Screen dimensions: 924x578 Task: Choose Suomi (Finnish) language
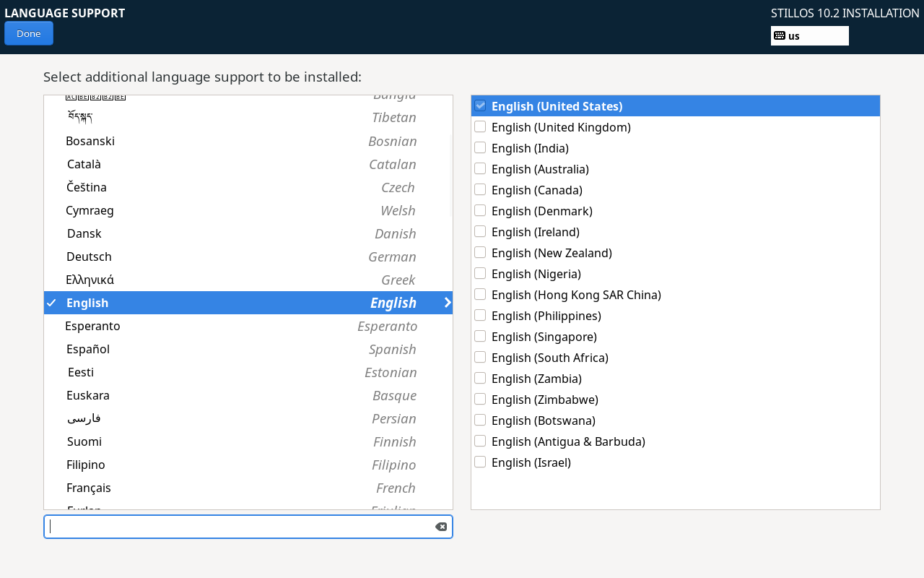(248, 441)
